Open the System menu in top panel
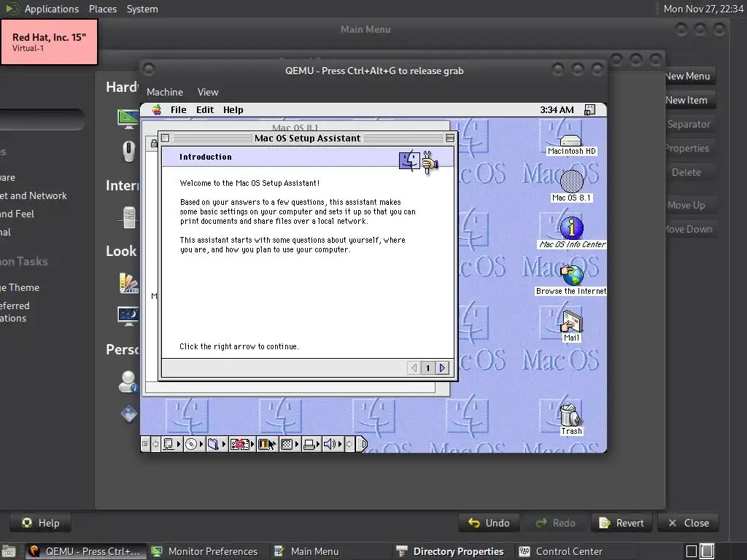The height and width of the screenshot is (560, 747). point(142,9)
